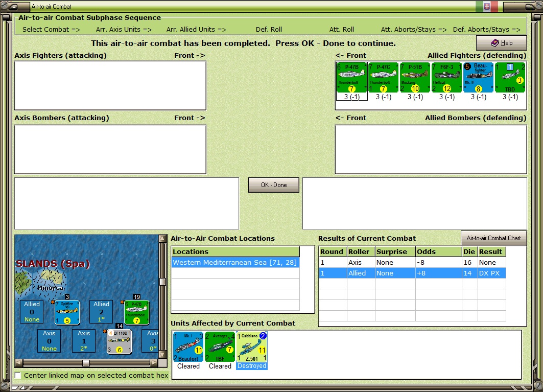This screenshot has width=543, height=392.
Task: Open the Air-to-air Combat Chart
Action: (494, 238)
